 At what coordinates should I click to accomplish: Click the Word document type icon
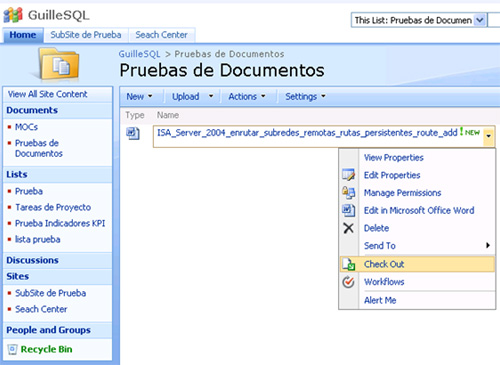[x=133, y=133]
